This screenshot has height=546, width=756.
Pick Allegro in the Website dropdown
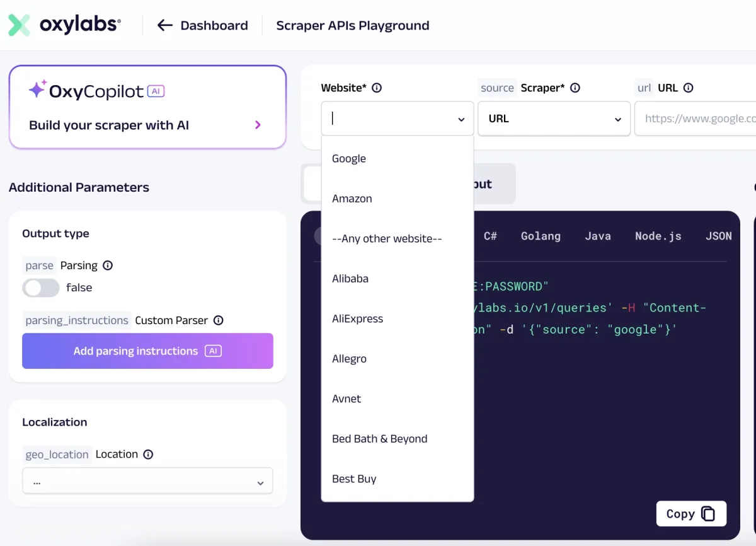(x=398, y=359)
